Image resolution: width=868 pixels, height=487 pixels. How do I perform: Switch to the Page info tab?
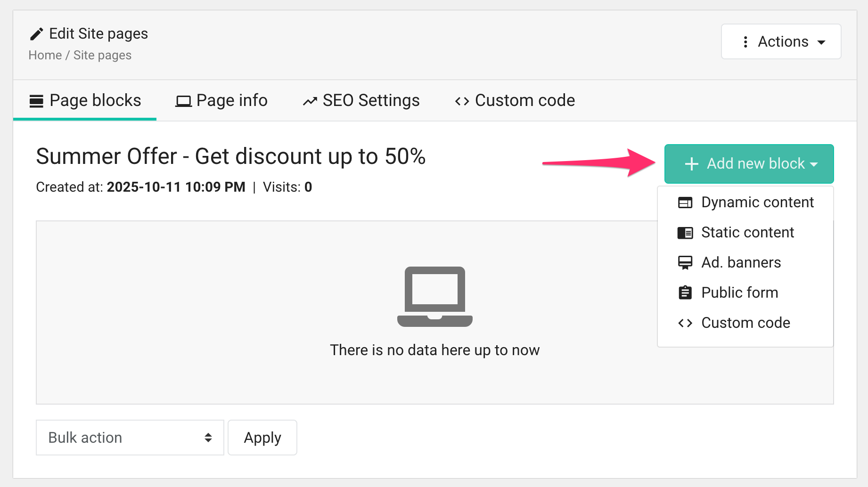click(221, 101)
